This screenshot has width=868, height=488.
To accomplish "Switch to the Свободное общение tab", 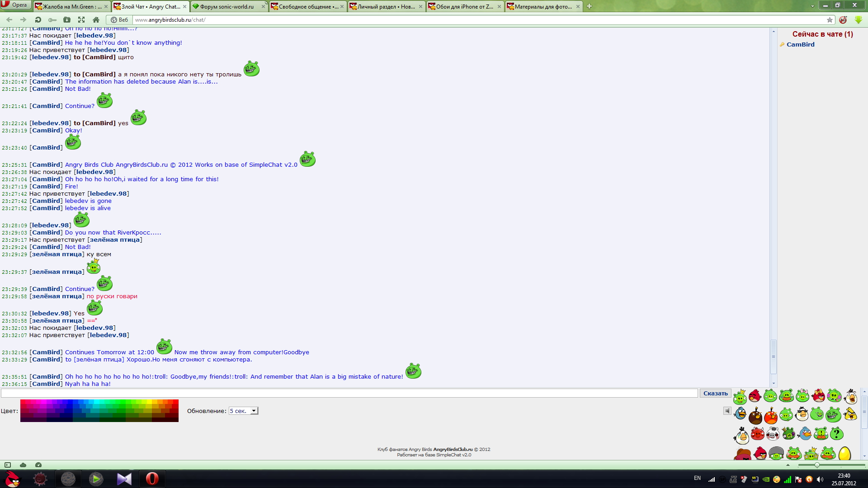I will [307, 6].
